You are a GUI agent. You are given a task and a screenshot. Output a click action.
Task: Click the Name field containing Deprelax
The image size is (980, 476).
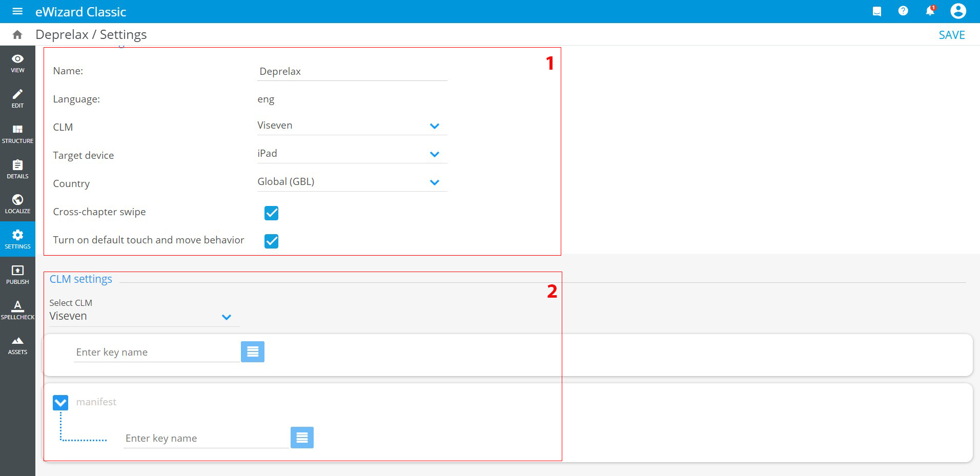coord(352,72)
